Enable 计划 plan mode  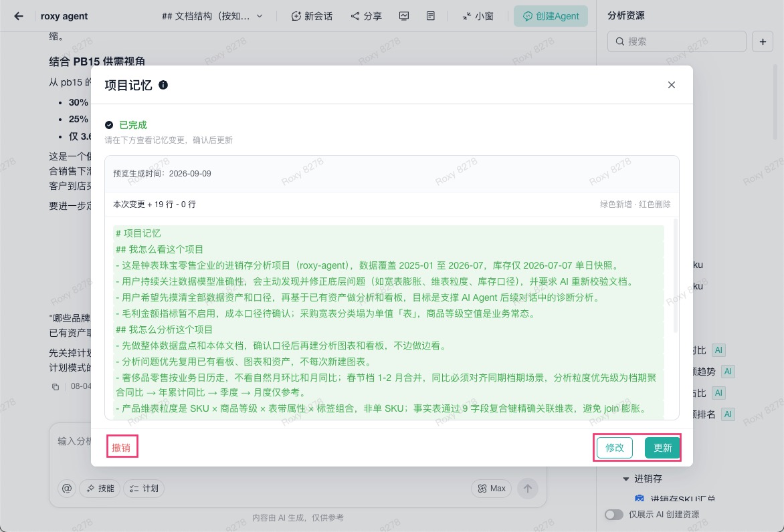[144, 488]
